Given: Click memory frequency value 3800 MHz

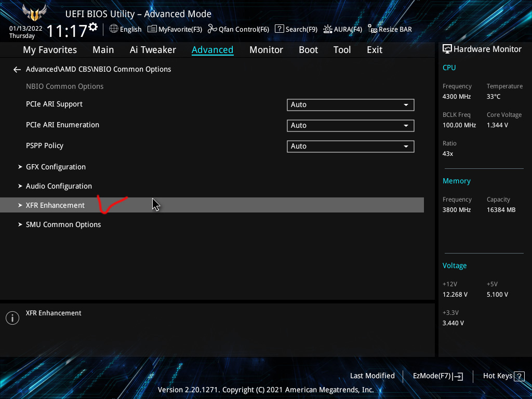Looking at the screenshot, I should (457, 210).
